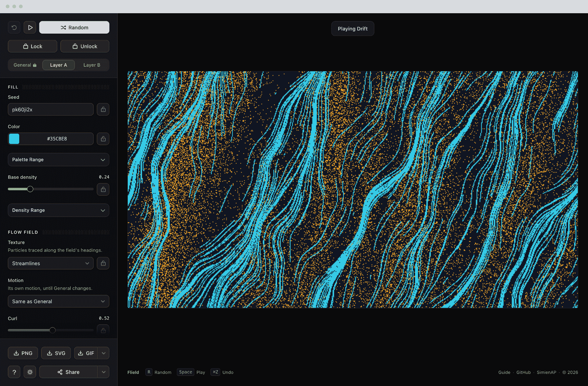Toggle the lock next to Seed
The width and height of the screenshot is (588, 386).
coord(103,110)
